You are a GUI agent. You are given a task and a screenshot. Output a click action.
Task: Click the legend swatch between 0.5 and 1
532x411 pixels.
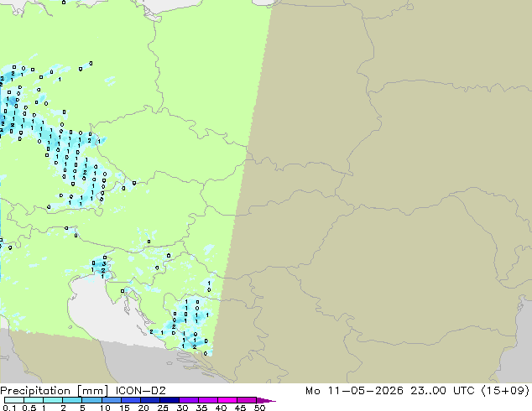34,400
